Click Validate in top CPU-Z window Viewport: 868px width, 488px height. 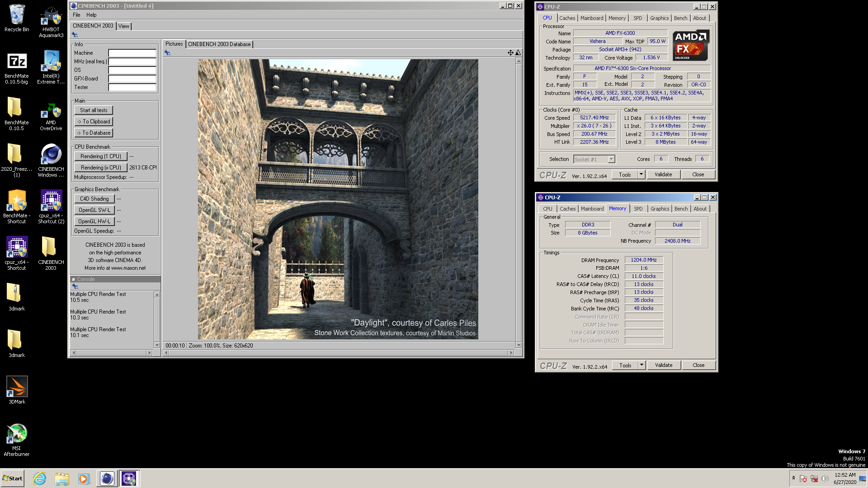pos(663,174)
